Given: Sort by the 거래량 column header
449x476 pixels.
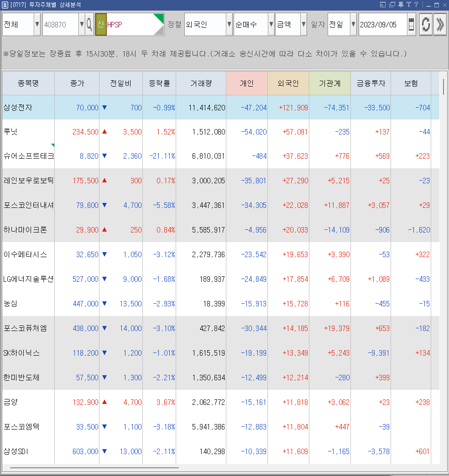Looking at the screenshot, I should coord(201,83).
